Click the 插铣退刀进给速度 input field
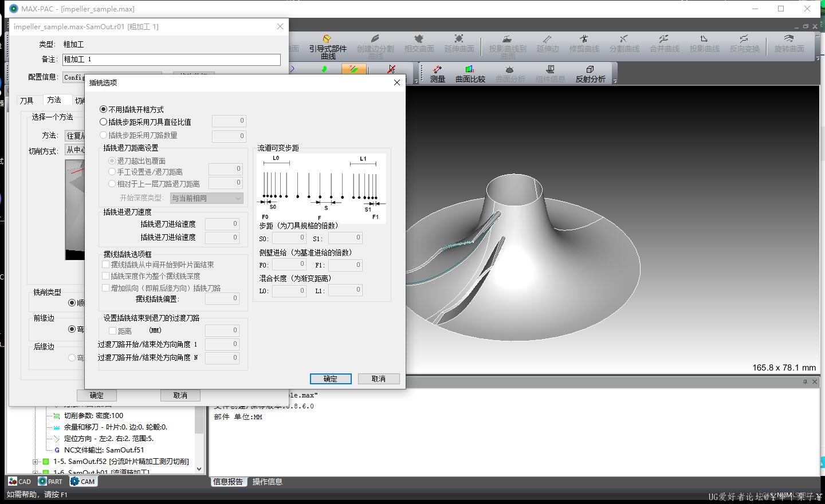Image resolution: width=825 pixels, height=504 pixels. 222,224
